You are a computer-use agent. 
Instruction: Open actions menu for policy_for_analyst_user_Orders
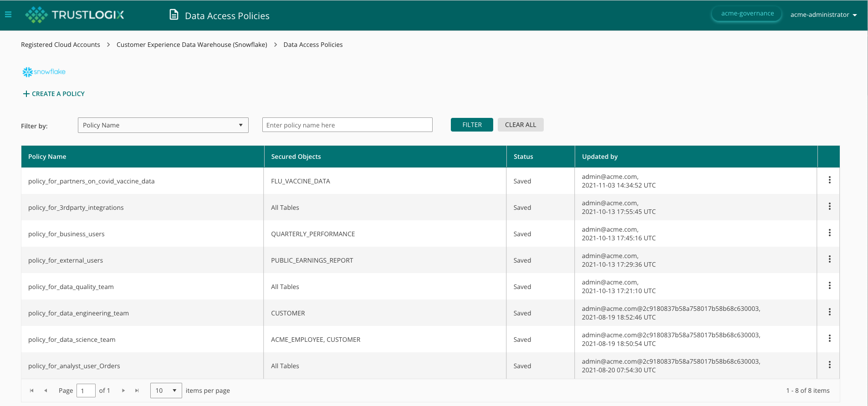click(829, 365)
